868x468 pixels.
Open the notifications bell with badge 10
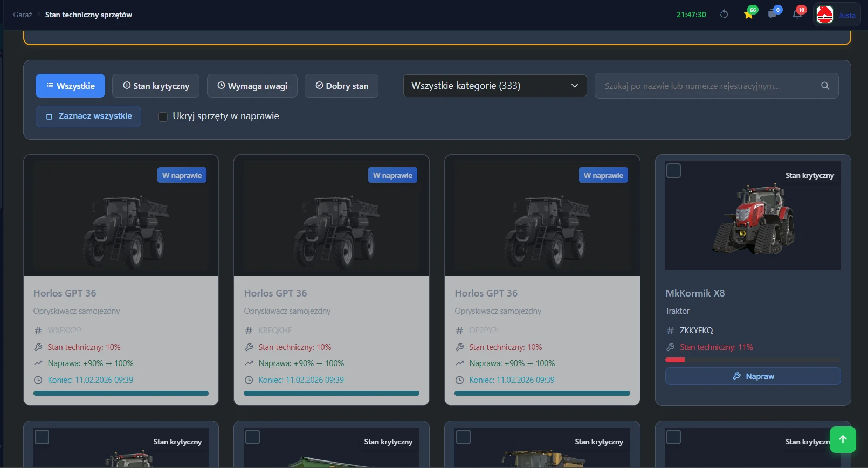coord(797,15)
